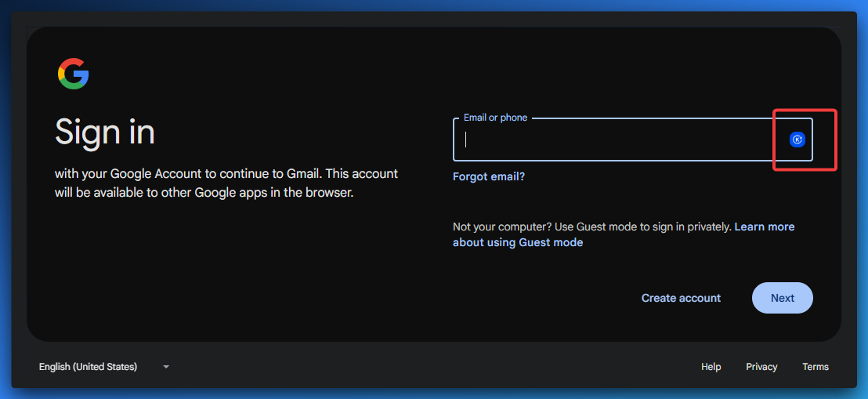Open the Terms footer link
This screenshot has height=399, width=868.
pos(815,366)
